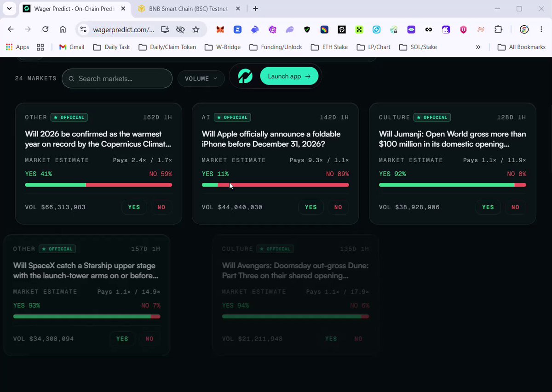The width and height of the screenshot is (552, 392).
Task: Open the blue Z wallet extension
Action: (238, 29)
